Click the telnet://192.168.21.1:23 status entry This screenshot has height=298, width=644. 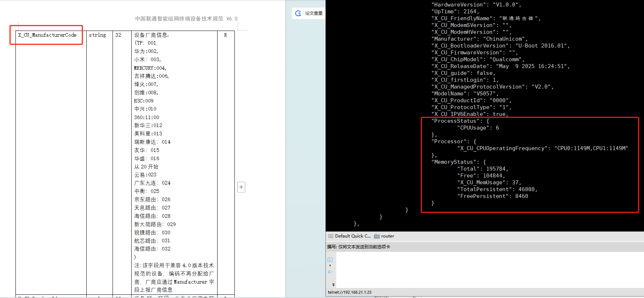[x=350, y=292]
